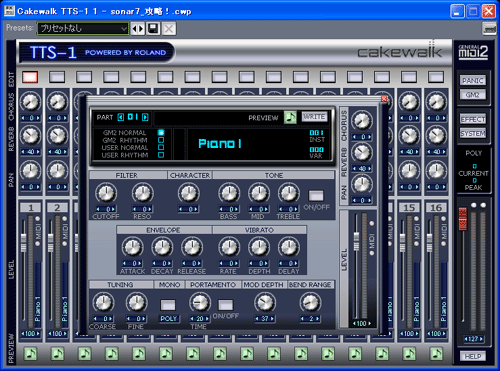Image resolution: width=500 pixels, height=371 pixels.
Task: Toggle the TONE ON/OFF switch
Action: click(x=316, y=196)
